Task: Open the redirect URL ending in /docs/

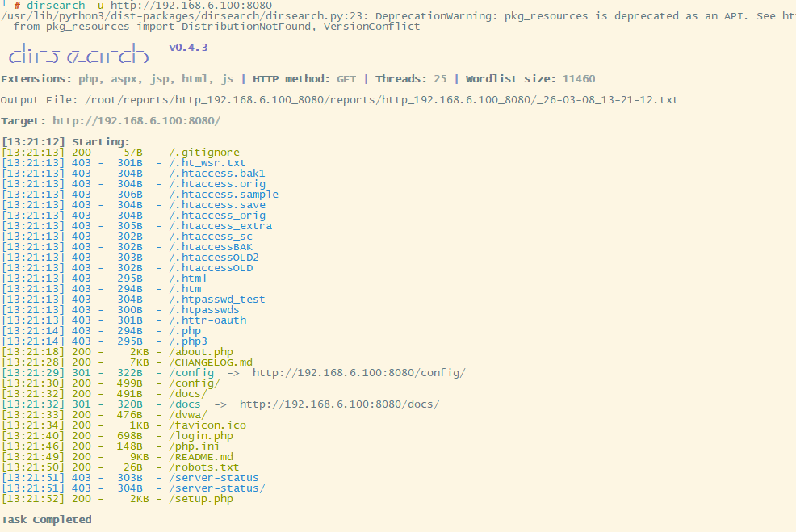Action: coord(340,404)
